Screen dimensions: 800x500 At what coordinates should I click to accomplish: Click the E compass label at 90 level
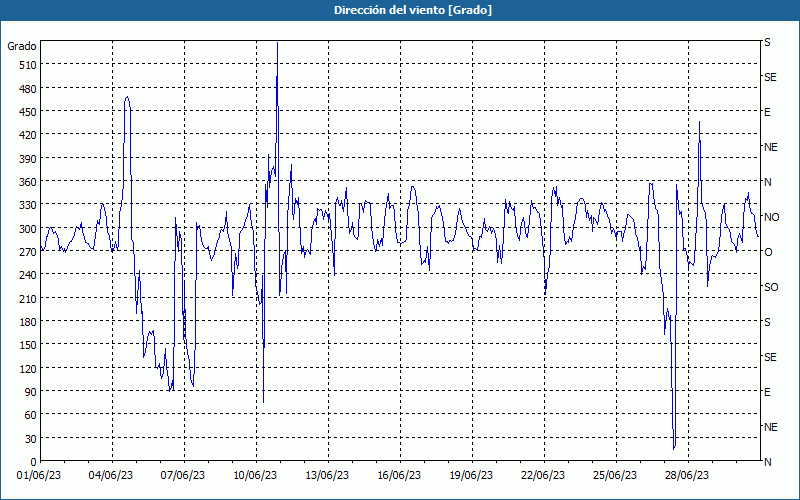tap(767, 392)
